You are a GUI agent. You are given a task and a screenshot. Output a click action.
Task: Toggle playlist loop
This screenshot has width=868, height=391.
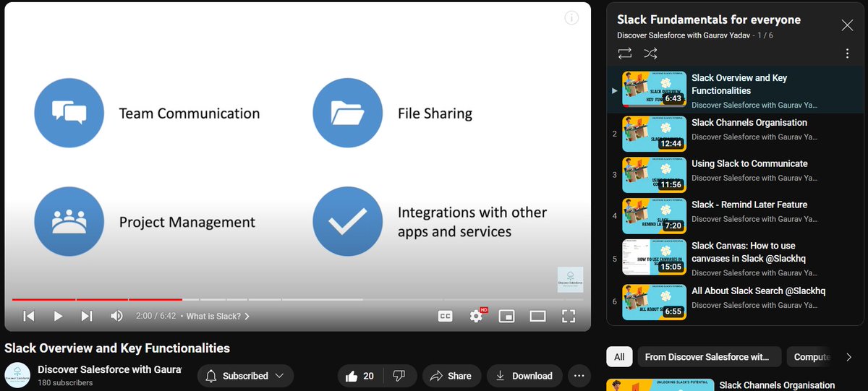[625, 53]
